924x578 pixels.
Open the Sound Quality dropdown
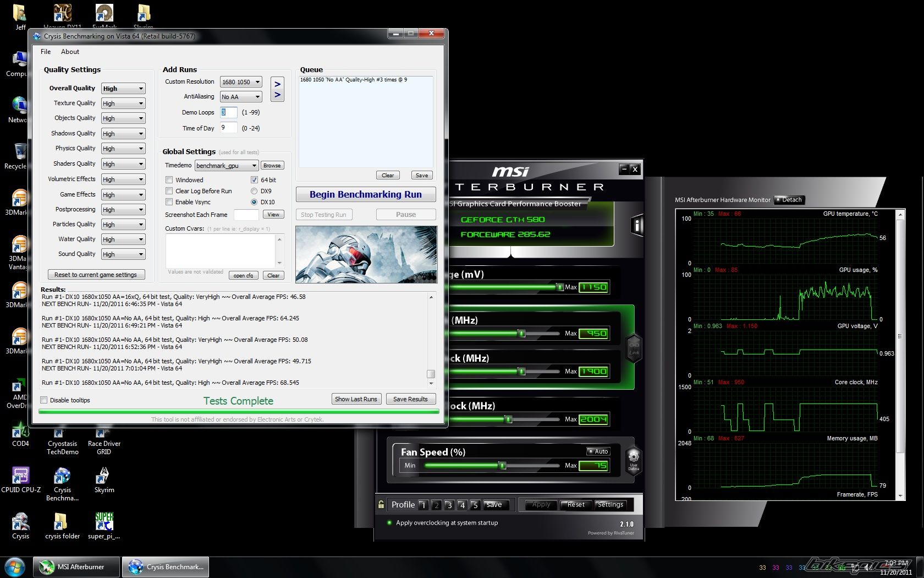[x=123, y=254]
